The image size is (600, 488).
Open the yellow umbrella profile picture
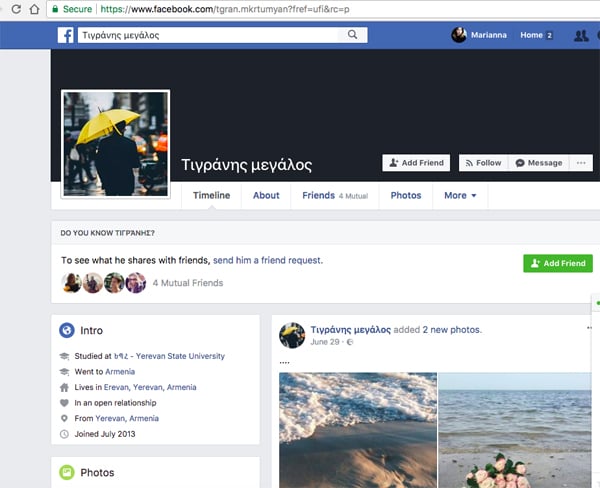115,144
